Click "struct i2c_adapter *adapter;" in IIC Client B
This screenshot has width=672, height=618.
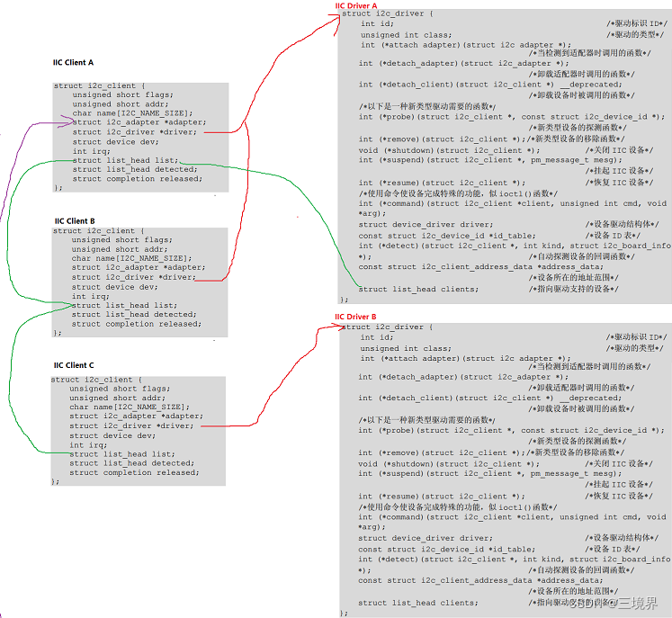point(139,267)
